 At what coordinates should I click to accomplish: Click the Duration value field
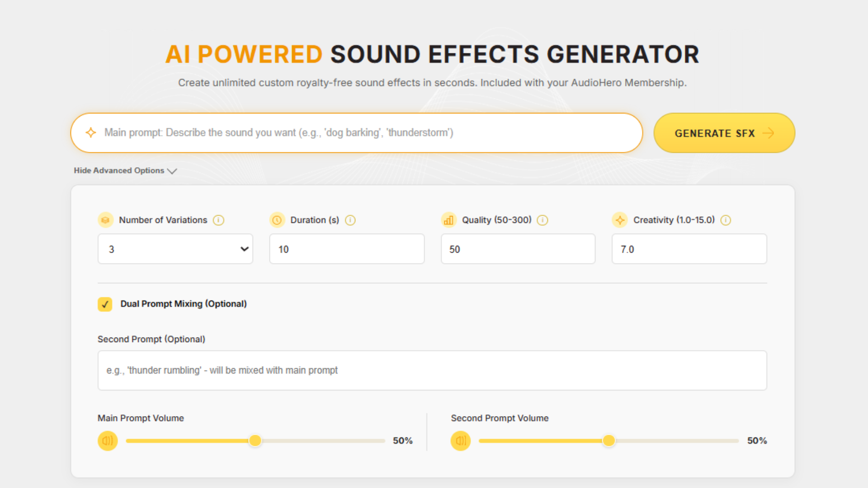347,249
